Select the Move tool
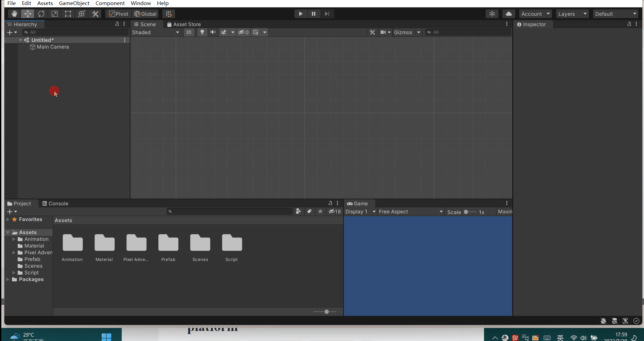Screen dimensions: 644x341 point(28,14)
